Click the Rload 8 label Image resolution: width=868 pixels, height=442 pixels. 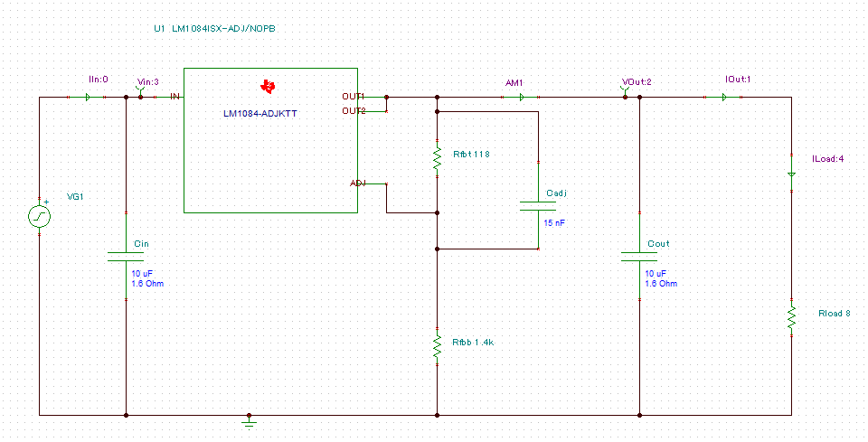coord(835,313)
